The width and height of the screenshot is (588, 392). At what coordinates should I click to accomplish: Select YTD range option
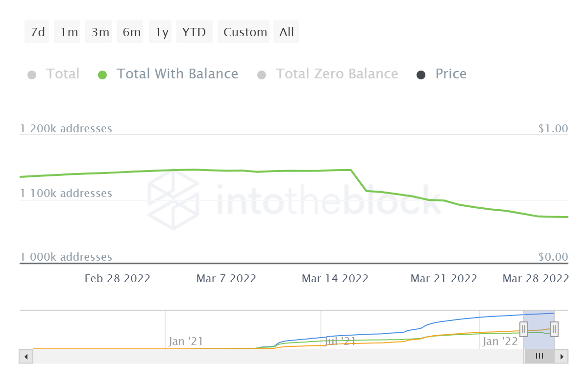(x=194, y=32)
